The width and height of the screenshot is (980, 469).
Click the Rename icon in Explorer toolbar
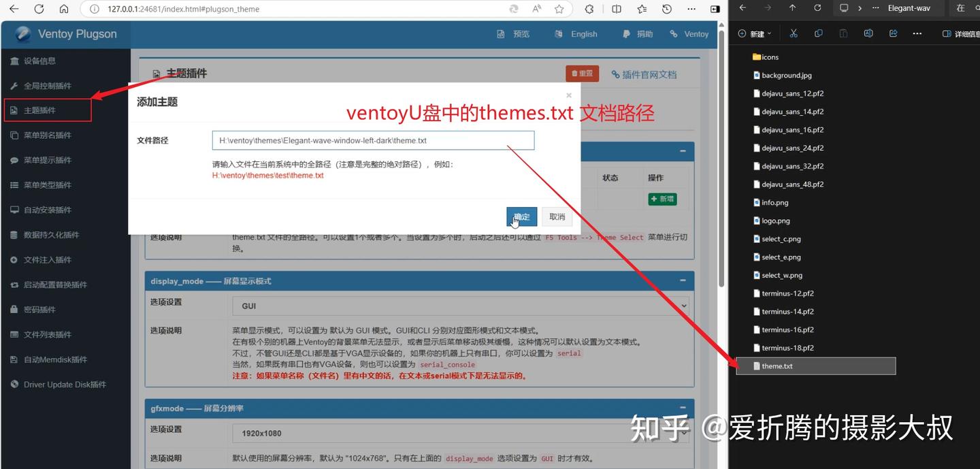click(x=868, y=33)
